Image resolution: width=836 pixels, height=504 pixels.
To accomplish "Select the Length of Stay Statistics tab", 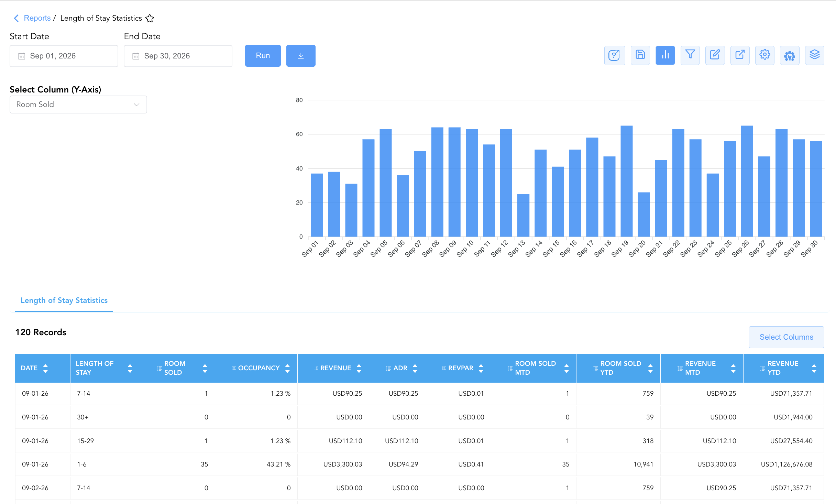I will 64,300.
